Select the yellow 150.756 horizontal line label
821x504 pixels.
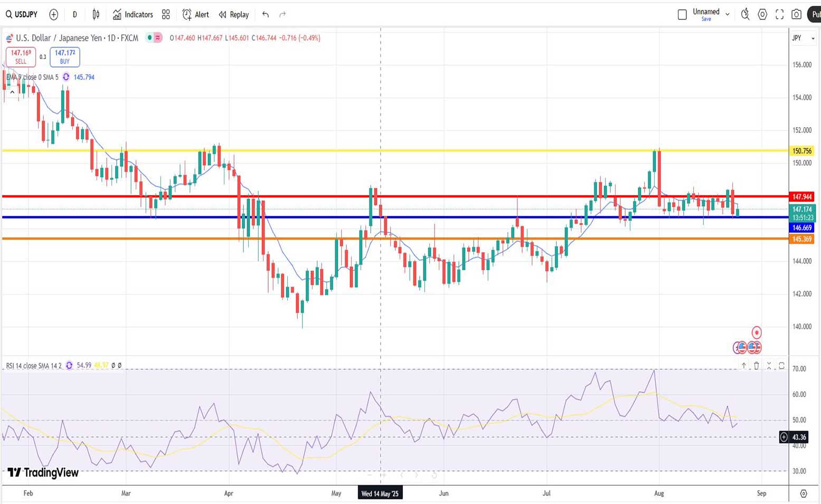801,151
